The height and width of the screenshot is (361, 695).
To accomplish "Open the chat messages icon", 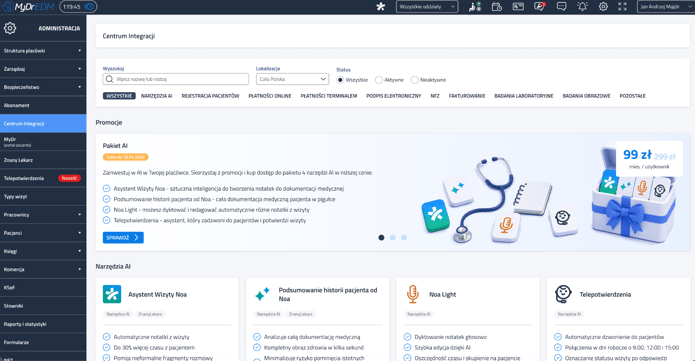I will [561, 7].
